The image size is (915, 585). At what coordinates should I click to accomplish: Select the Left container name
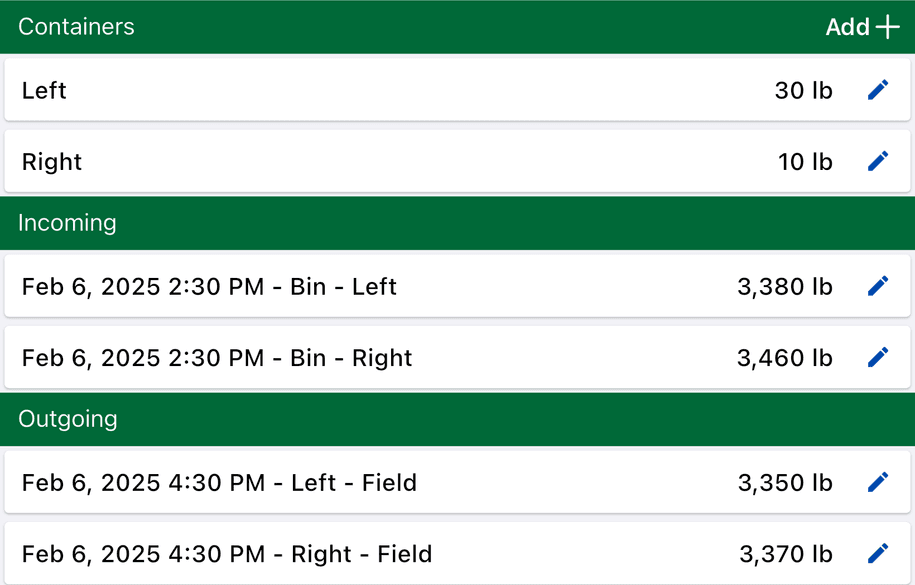tap(44, 90)
